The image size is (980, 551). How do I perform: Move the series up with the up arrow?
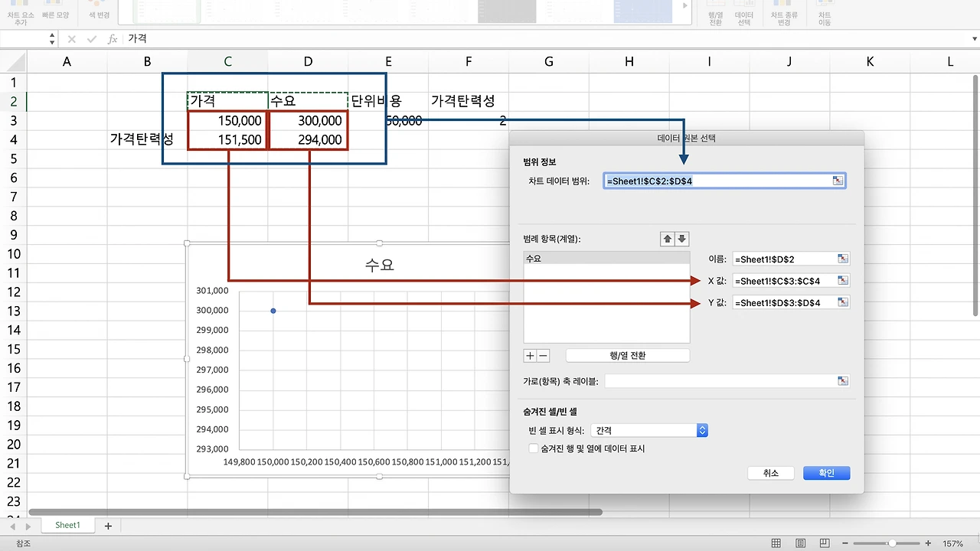(x=668, y=239)
